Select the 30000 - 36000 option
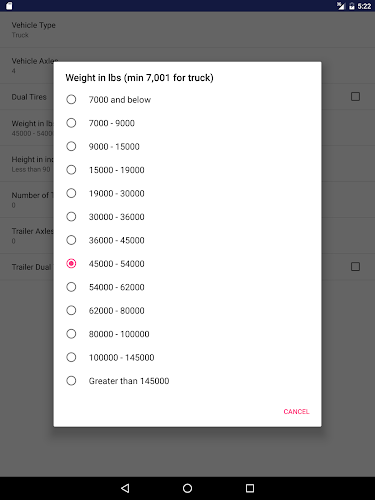375x500 pixels. point(187,217)
